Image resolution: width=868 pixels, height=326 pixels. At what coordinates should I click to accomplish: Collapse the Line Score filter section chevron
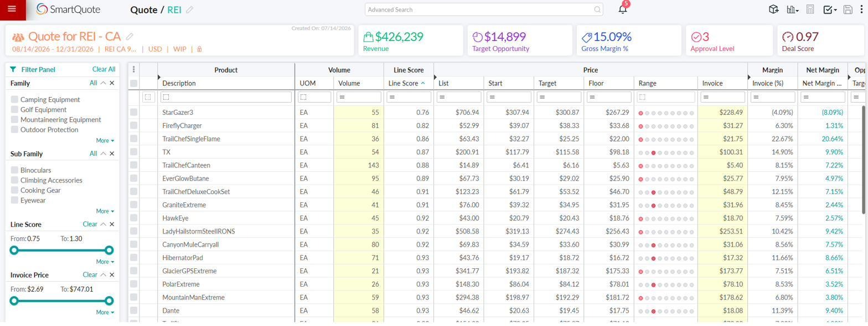point(103,224)
